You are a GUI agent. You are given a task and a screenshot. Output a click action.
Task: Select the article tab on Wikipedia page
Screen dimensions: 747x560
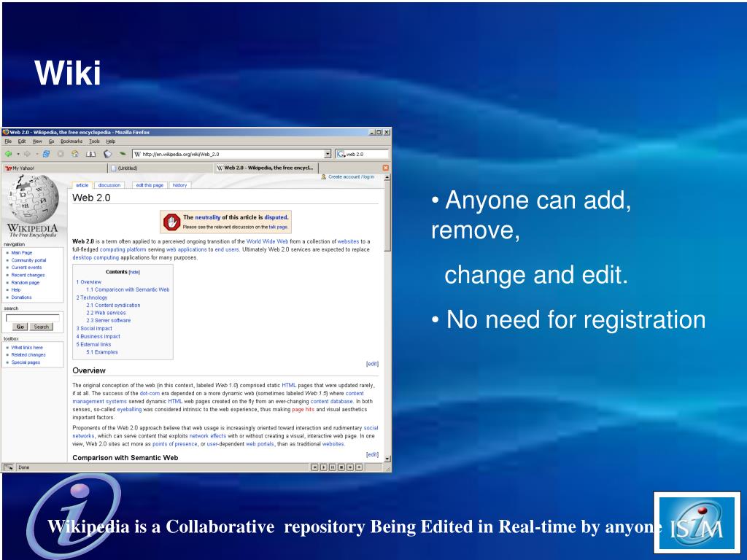pos(82,185)
